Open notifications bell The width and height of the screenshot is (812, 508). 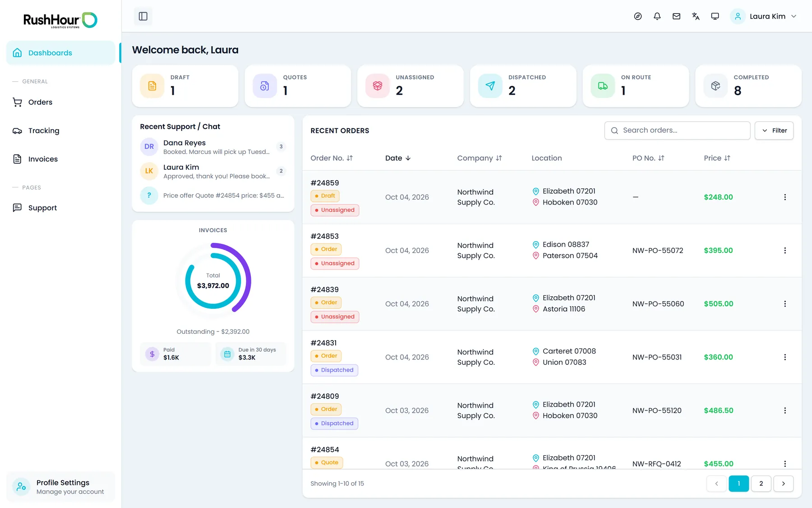click(x=657, y=16)
